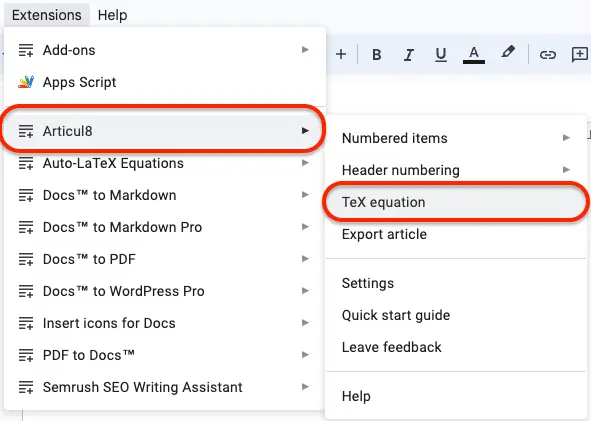The height and width of the screenshot is (421, 591).
Task: Click the arrow beside Numbered items
Action: click(566, 138)
